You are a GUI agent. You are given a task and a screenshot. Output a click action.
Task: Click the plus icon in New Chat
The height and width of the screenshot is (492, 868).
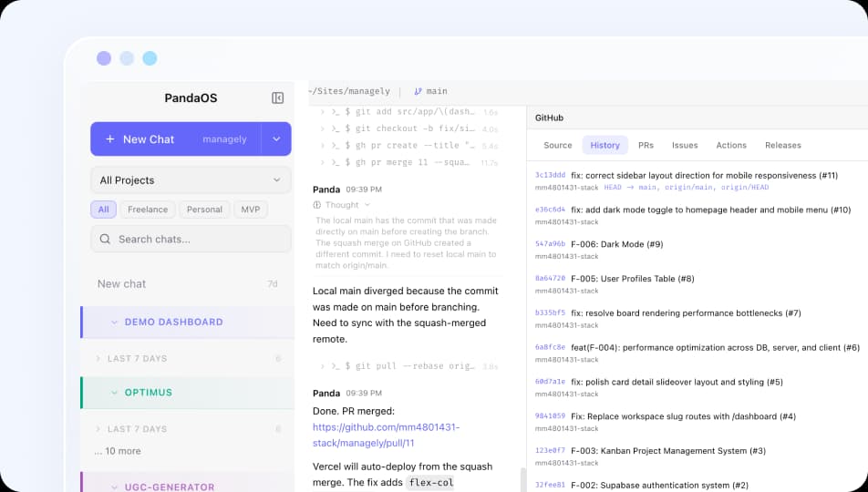pos(109,138)
